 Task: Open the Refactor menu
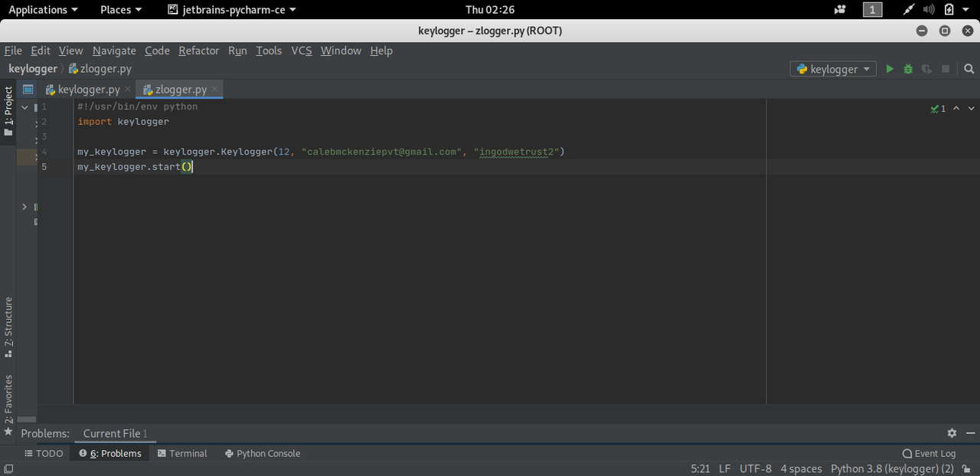coord(199,51)
